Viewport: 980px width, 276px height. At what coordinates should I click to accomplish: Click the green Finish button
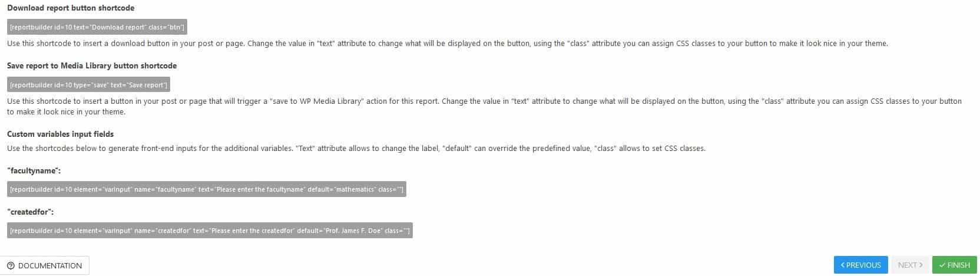pos(954,265)
